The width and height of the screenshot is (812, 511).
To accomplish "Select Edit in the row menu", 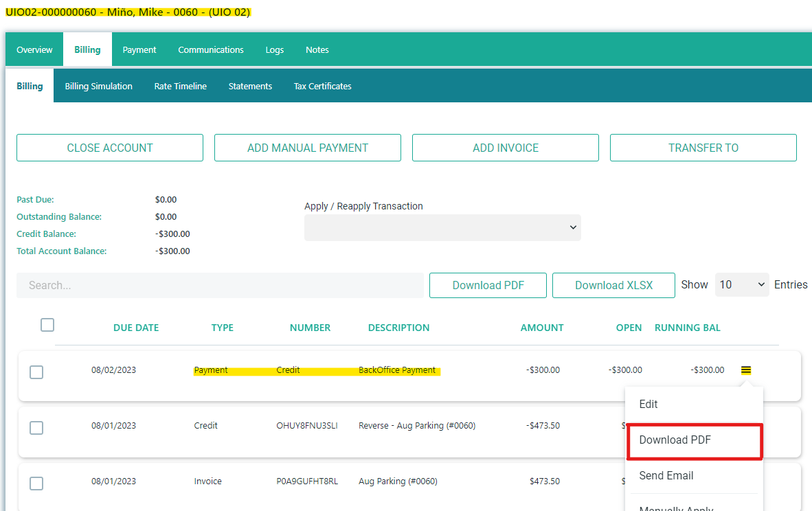I will click(x=649, y=405).
